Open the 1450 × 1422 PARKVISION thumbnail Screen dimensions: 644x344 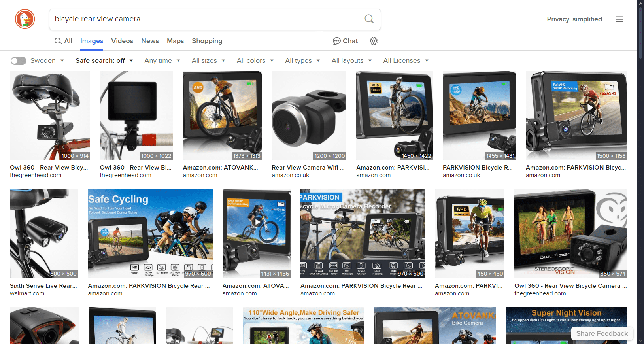[x=395, y=115]
